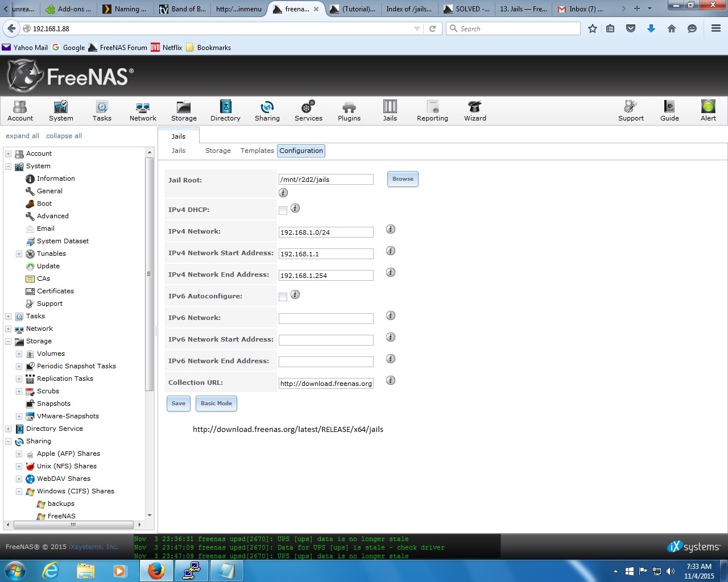Bookmark this page with star icon

coord(593,28)
